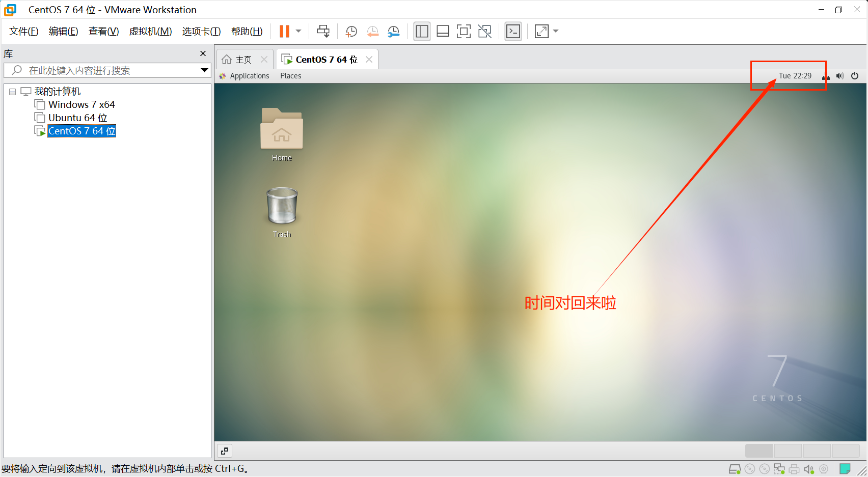Close the 库 library panel
This screenshot has width=868, height=477.
click(x=203, y=53)
